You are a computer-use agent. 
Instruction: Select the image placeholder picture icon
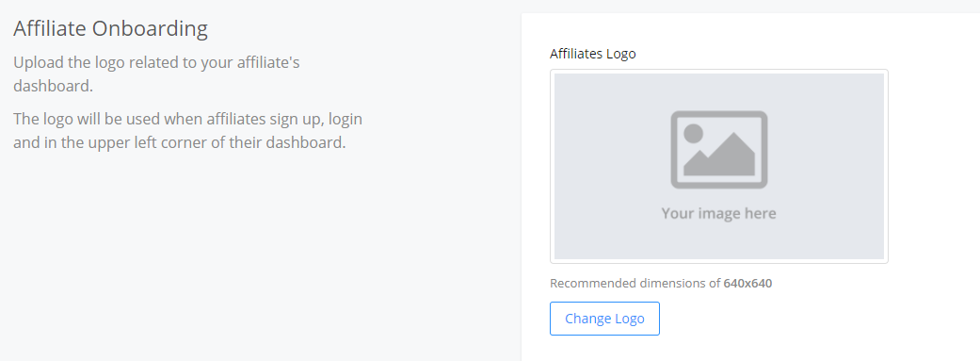[718, 150]
